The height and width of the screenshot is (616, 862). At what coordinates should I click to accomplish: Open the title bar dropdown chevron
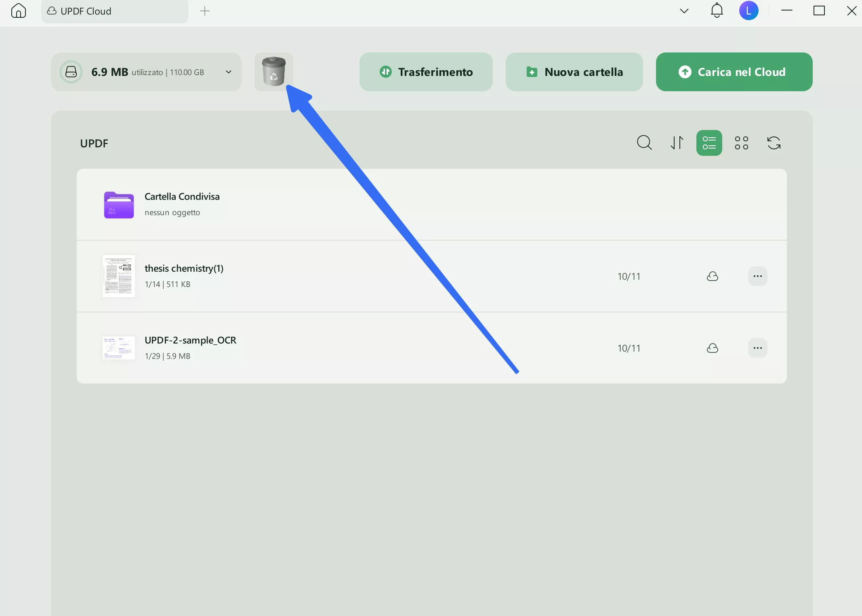pos(684,11)
